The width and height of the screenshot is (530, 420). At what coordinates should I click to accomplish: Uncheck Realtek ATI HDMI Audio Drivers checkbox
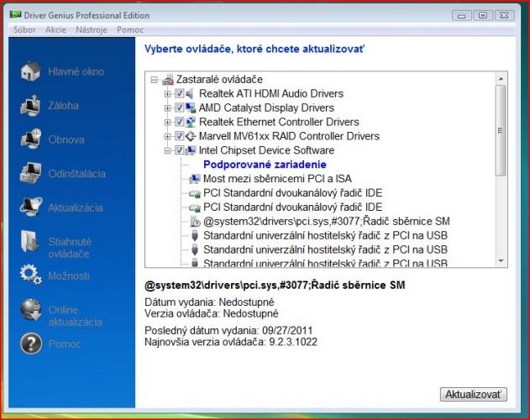[179, 94]
